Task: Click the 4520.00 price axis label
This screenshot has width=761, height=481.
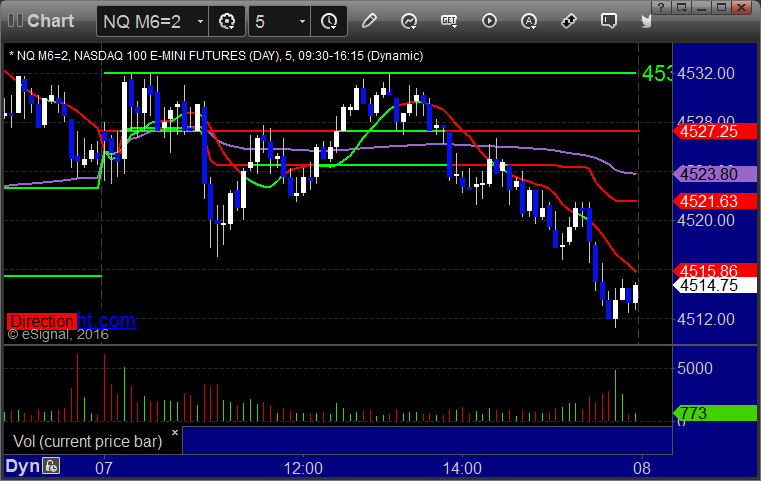Action: click(x=706, y=220)
